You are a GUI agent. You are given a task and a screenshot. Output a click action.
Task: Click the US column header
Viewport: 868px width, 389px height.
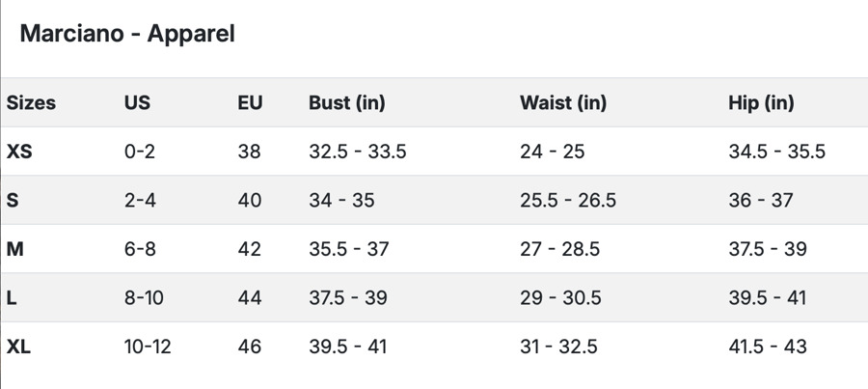(137, 102)
